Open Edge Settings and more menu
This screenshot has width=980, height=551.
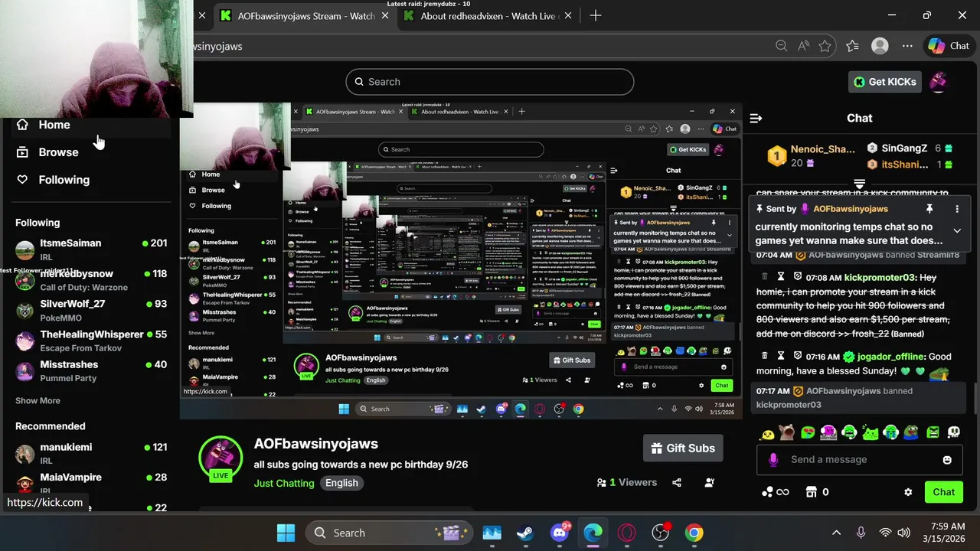click(907, 46)
